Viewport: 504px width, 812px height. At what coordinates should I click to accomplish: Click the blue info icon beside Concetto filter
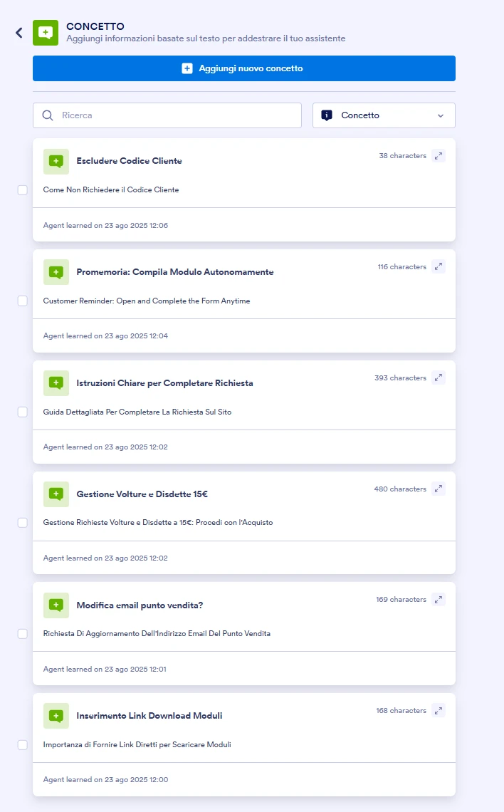coord(329,115)
